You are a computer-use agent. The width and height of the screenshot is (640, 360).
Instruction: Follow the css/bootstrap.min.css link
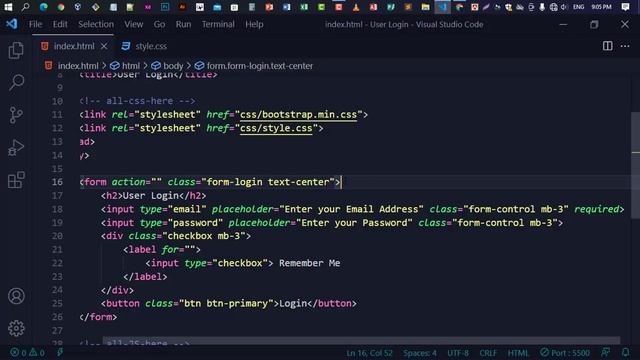298,115
